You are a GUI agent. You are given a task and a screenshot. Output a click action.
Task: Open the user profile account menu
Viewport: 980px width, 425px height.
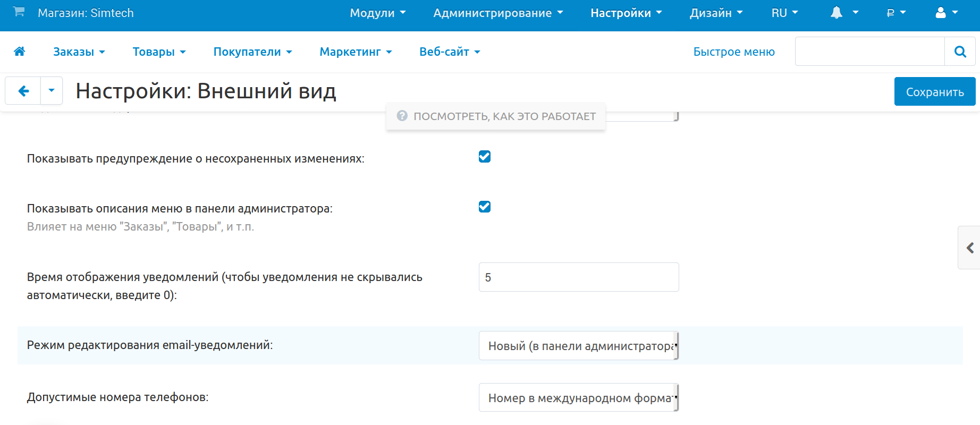[x=946, y=13]
